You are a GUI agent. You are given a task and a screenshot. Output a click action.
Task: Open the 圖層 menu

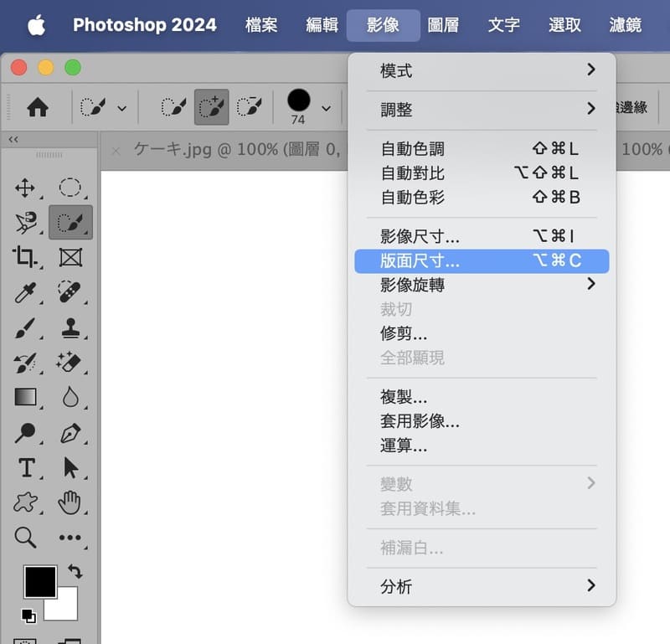[444, 25]
